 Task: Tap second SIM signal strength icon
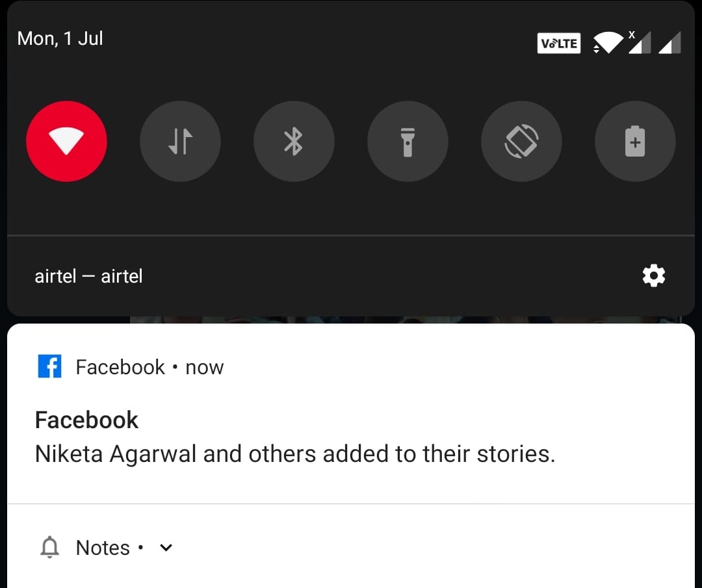coord(669,43)
